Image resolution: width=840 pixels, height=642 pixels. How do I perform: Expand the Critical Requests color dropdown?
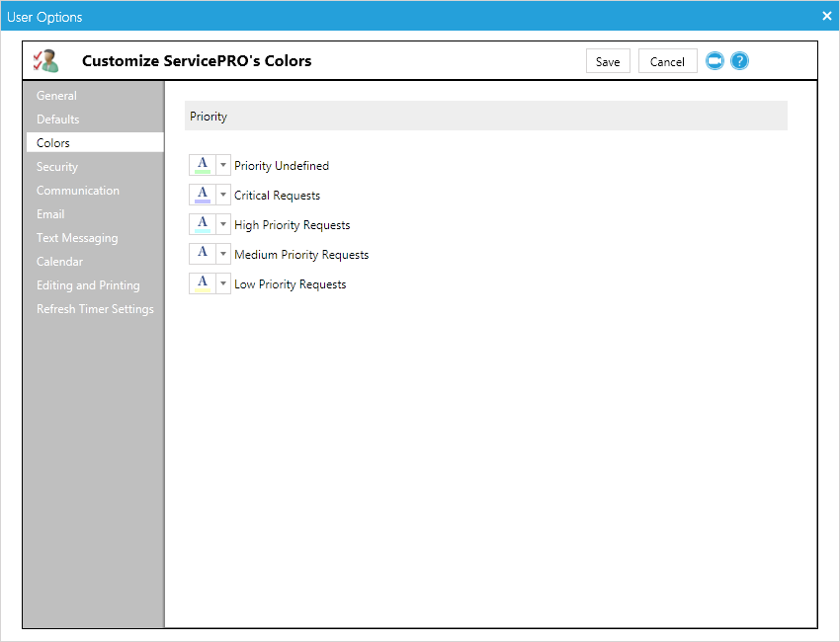click(x=223, y=195)
